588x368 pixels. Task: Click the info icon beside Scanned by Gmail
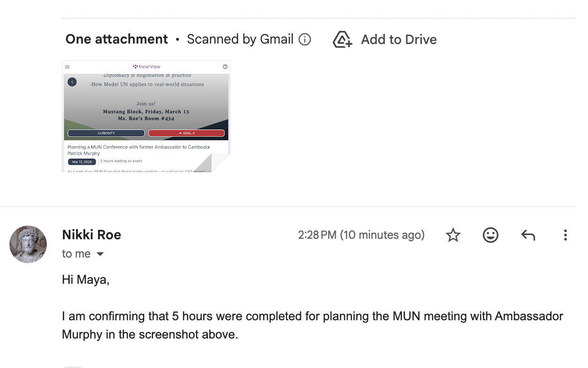click(x=305, y=39)
